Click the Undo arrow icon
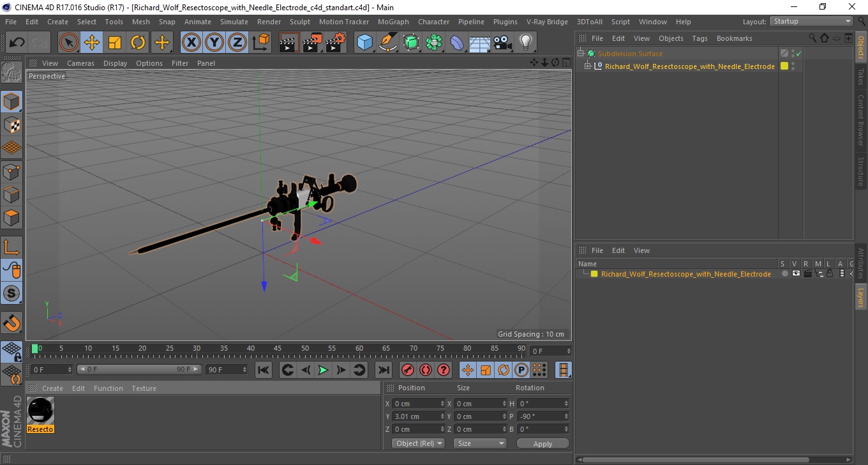This screenshot has width=868, height=465. tap(17, 43)
